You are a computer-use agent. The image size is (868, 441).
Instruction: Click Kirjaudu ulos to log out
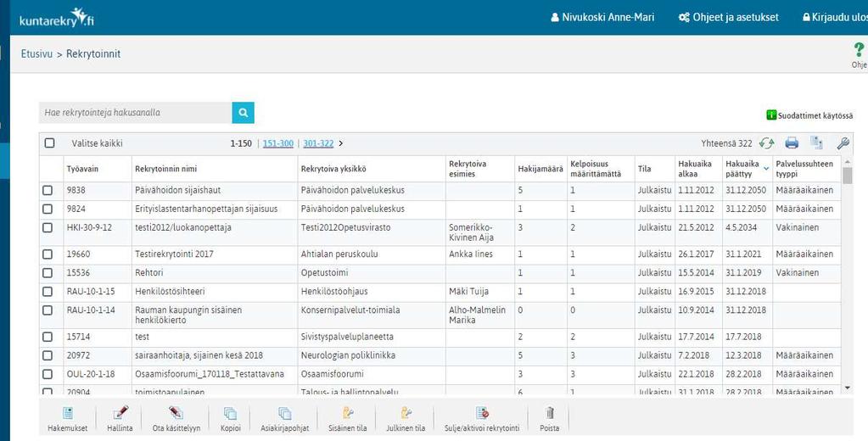tap(836, 17)
